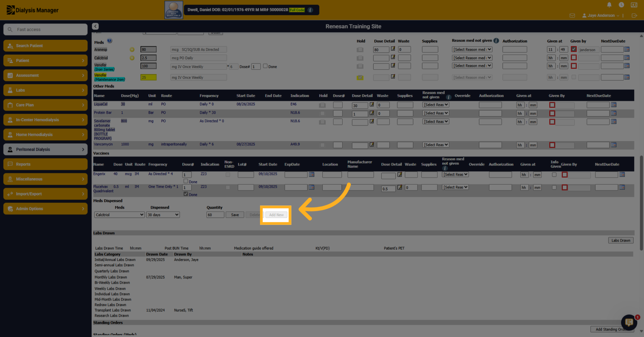
Task: Click the Add New button
Action: coord(276,215)
